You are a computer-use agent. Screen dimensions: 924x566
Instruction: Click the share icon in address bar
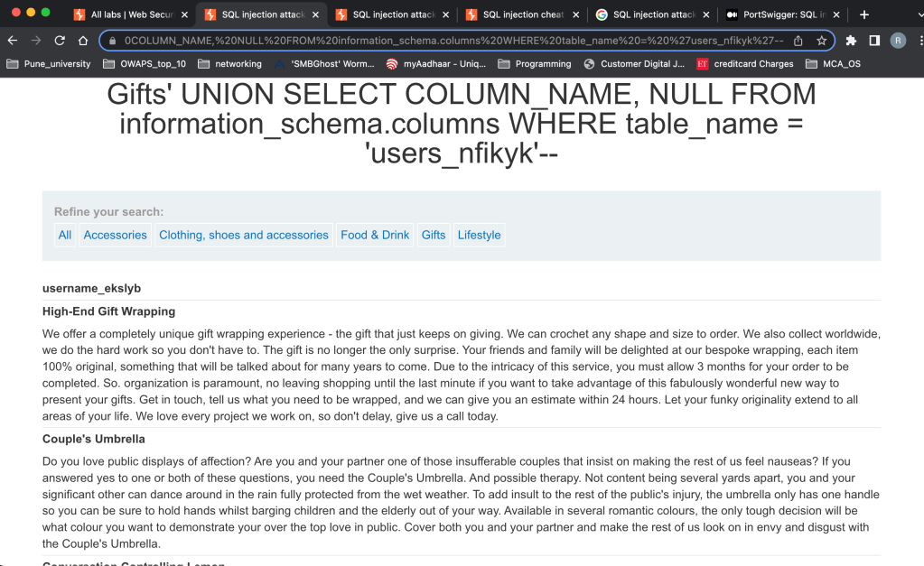click(798, 41)
